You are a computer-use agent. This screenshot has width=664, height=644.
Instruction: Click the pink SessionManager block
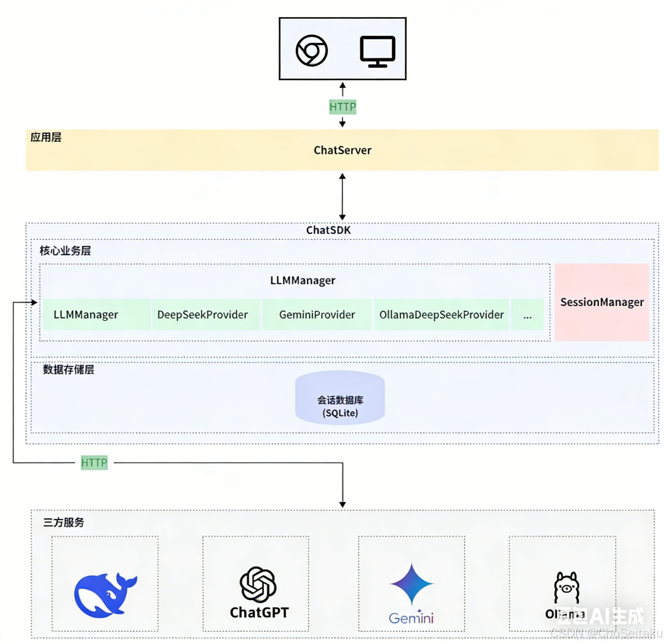tap(602, 302)
